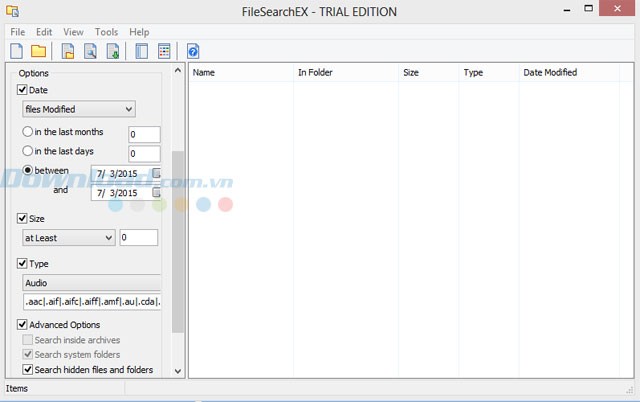Toggle Search hidden files and folders checkbox
This screenshot has width=640, height=402.
(27, 369)
